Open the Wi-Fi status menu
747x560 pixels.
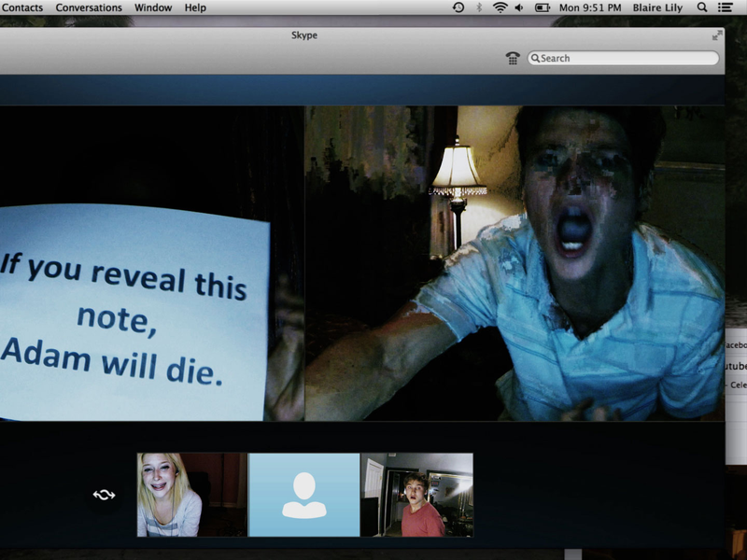[500, 7]
